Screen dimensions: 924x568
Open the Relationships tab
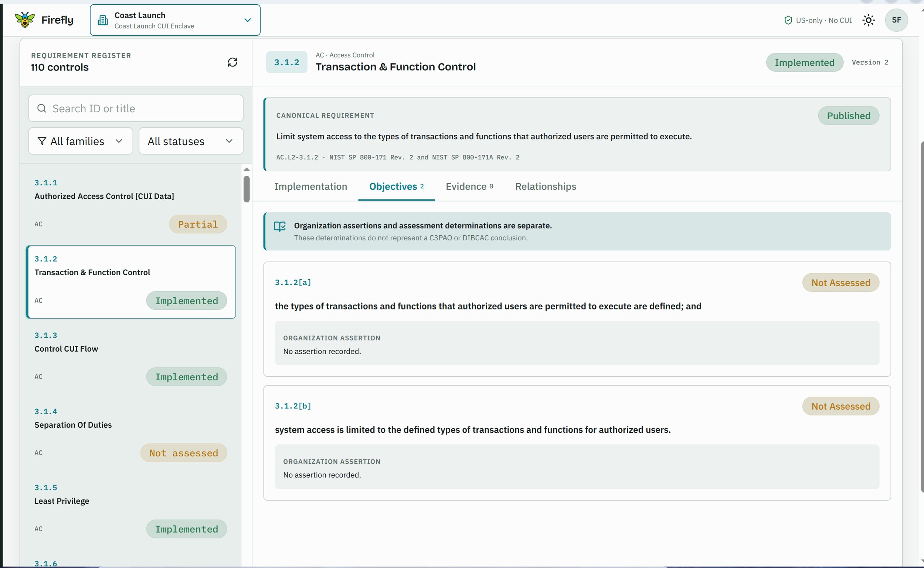click(546, 187)
